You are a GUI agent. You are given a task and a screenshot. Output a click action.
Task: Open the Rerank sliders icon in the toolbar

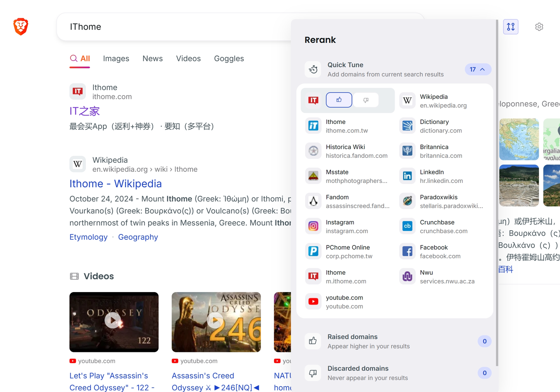tap(511, 26)
